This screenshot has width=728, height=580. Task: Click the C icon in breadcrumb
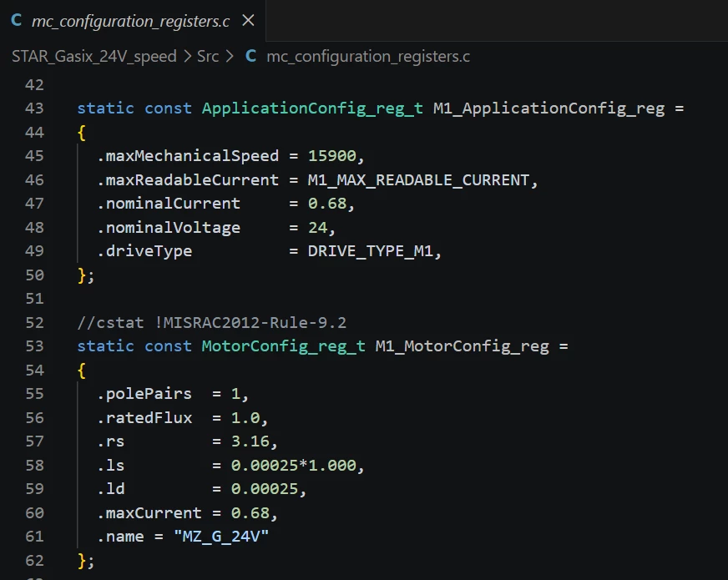pyautogui.click(x=250, y=56)
